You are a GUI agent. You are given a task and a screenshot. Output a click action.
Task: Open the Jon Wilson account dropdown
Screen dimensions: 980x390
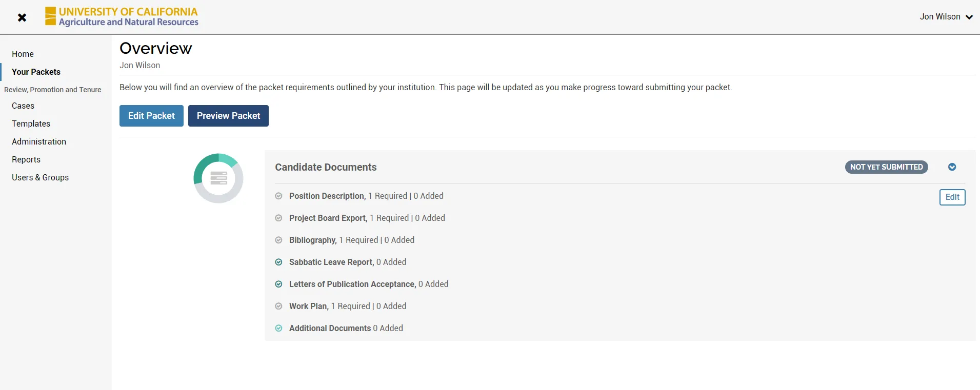tap(946, 17)
